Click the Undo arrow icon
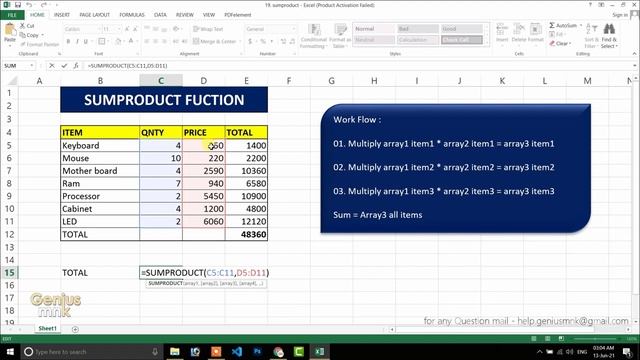The height and width of the screenshot is (360, 640). [x=29, y=5]
